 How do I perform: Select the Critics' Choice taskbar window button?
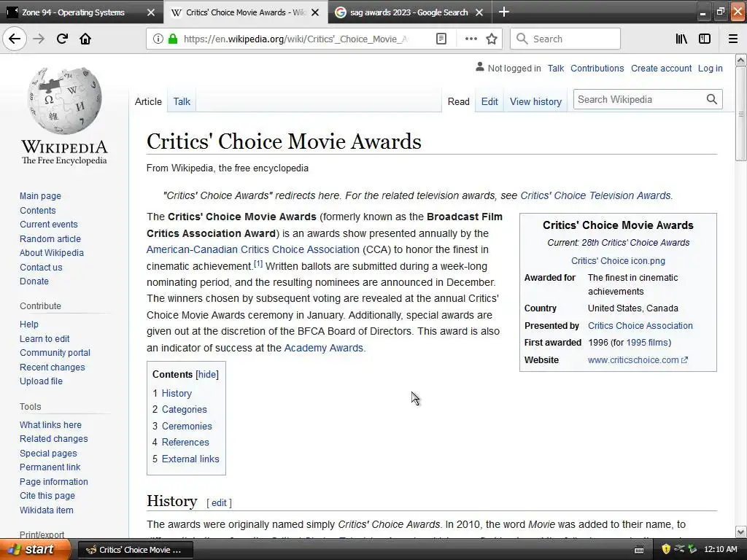coord(135,550)
